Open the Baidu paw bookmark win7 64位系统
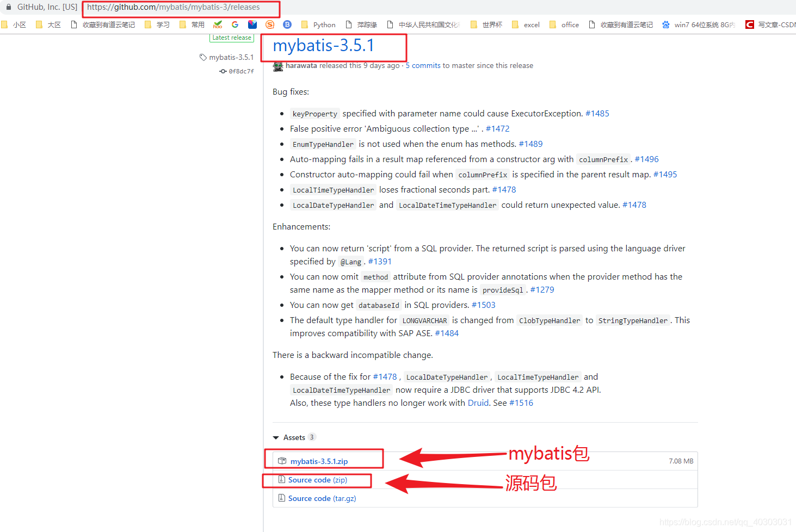The height and width of the screenshot is (532, 796). (x=699, y=24)
